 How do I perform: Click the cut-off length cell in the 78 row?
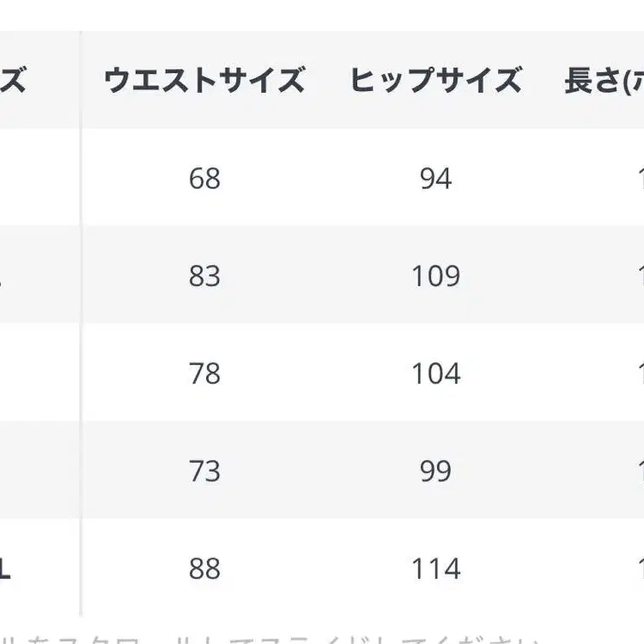639,374
